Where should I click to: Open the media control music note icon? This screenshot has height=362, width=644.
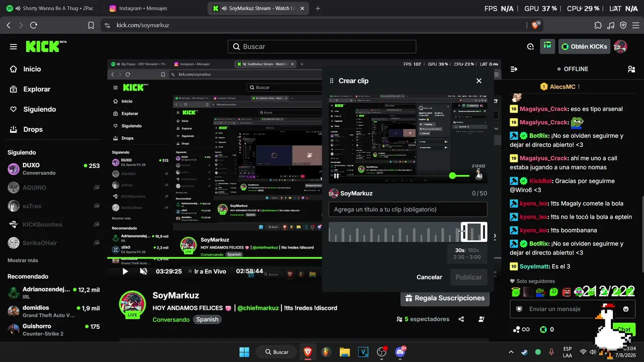[611, 25]
